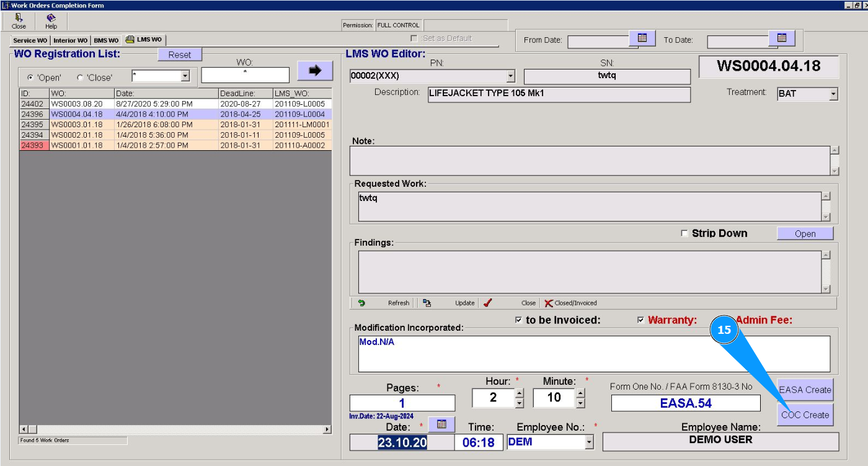This screenshot has width=868, height=466.
Task: Toggle the Strip Down checkbox
Action: tap(684, 233)
